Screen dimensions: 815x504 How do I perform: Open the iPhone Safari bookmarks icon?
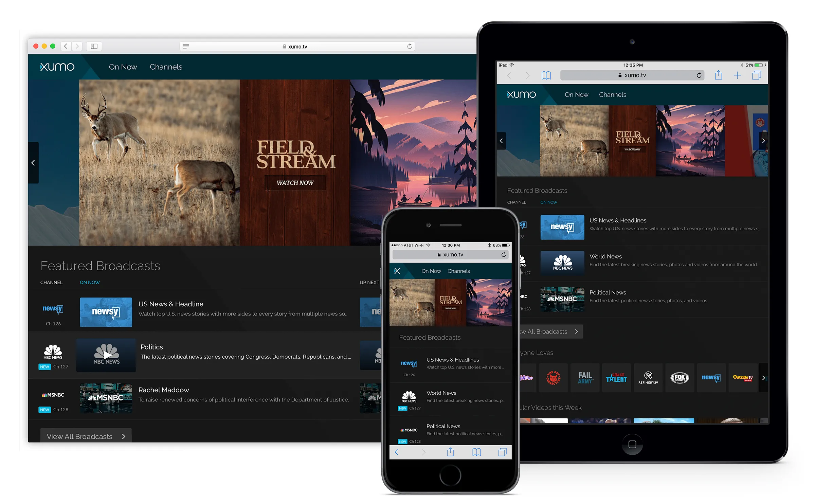point(476,452)
